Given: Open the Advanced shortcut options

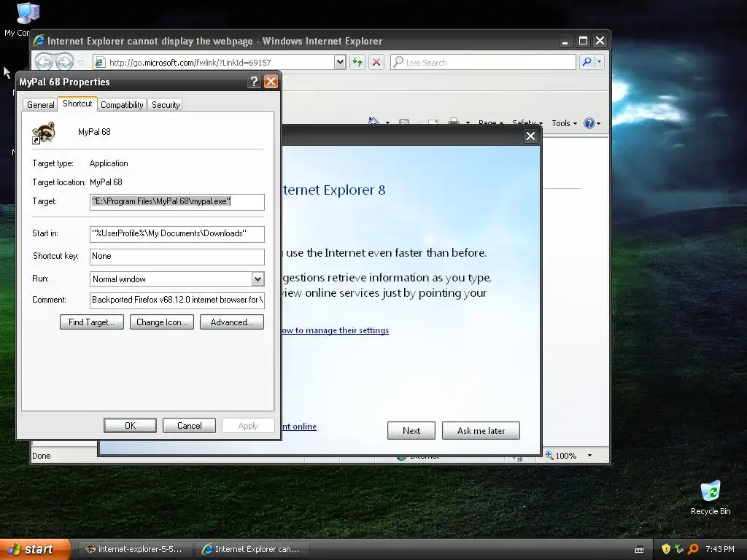Looking at the screenshot, I should 231,322.
